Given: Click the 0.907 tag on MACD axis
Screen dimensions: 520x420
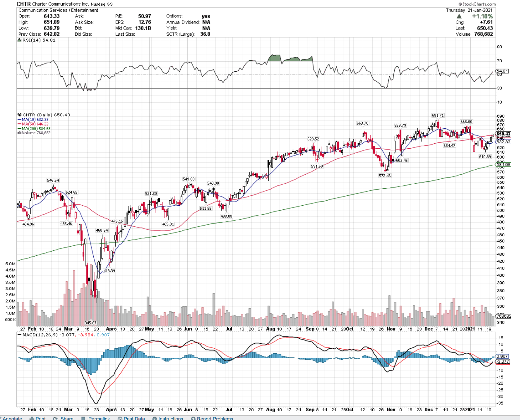Looking at the screenshot, I should (x=502, y=356).
